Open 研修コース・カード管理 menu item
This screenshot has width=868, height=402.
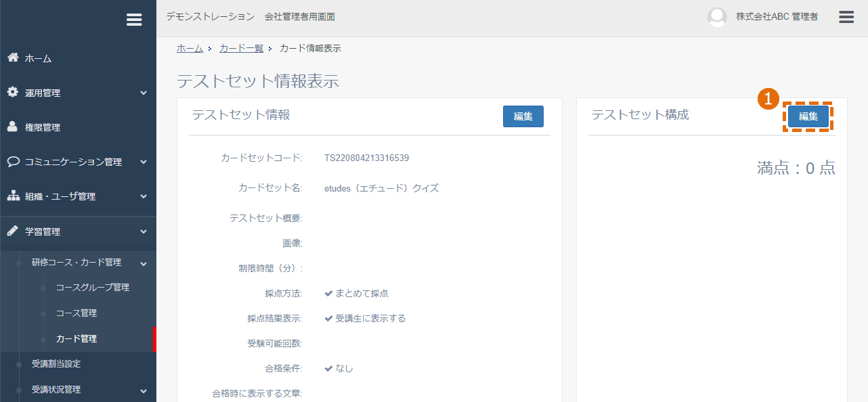pyautogui.click(x=77, y=263)
